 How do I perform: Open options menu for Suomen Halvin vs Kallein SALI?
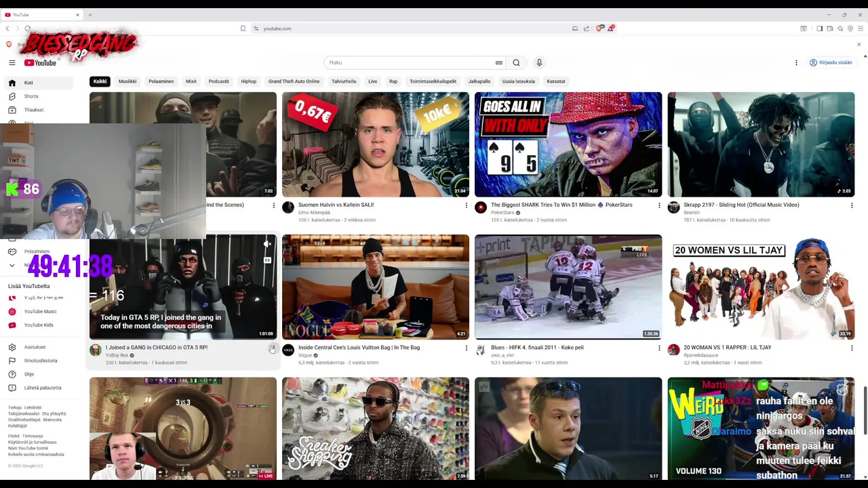point(466,205)
